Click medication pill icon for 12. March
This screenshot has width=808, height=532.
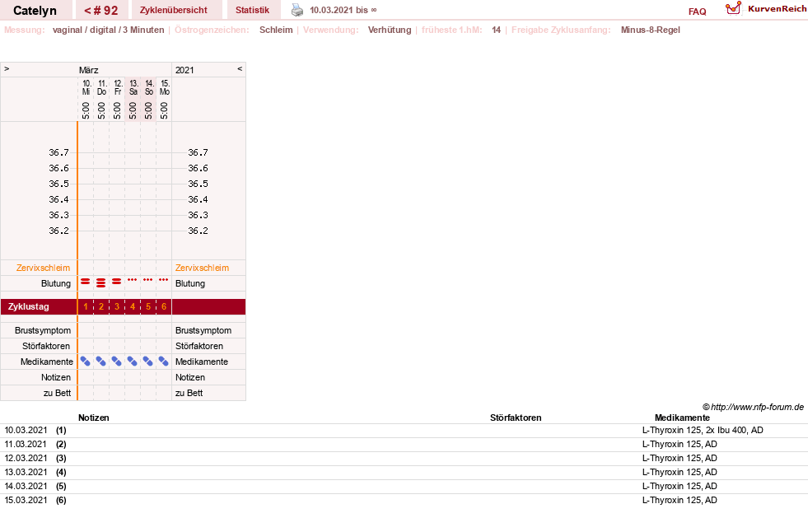(117, 362)
